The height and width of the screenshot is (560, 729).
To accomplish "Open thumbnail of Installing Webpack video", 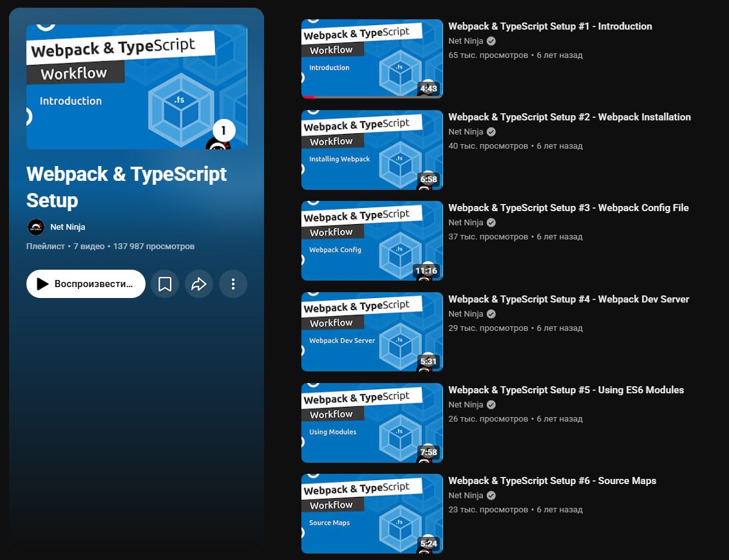I will [372, 149].
